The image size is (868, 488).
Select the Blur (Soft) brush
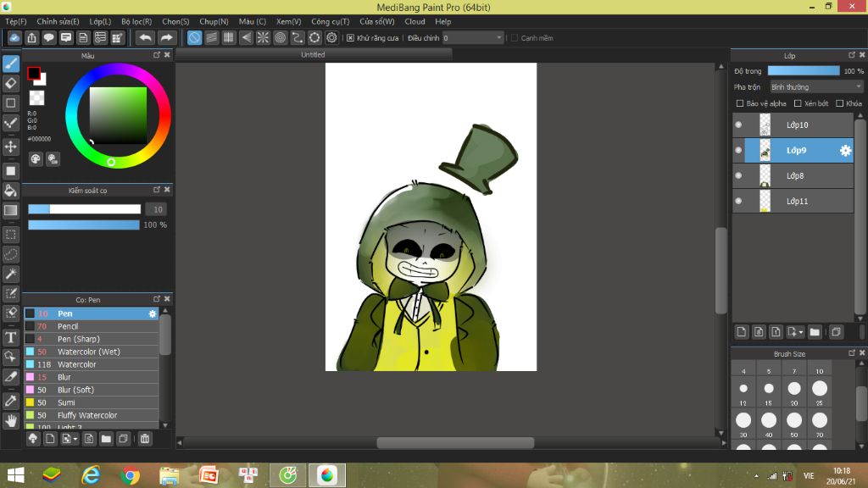[92, 390]
